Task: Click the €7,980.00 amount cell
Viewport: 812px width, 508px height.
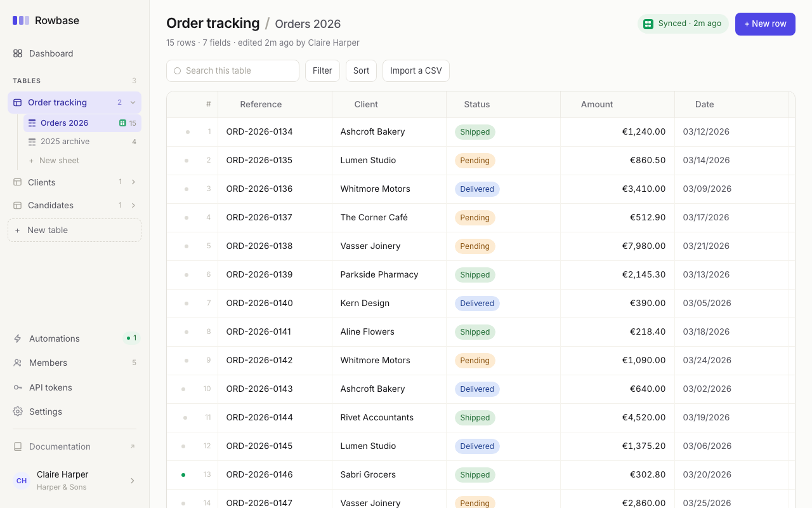Action: point(618,246)
